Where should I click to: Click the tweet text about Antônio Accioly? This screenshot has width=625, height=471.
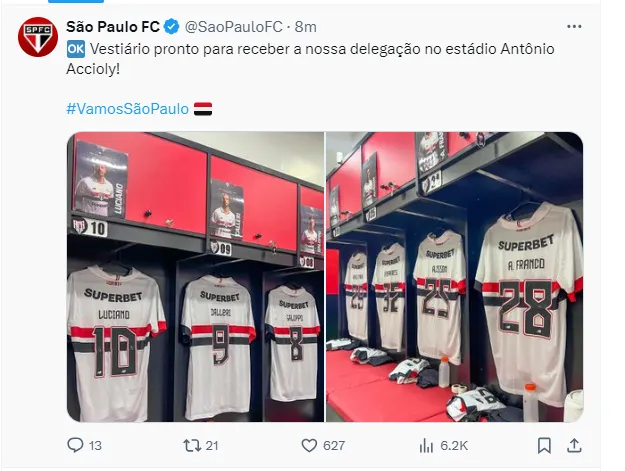(311, 59)
